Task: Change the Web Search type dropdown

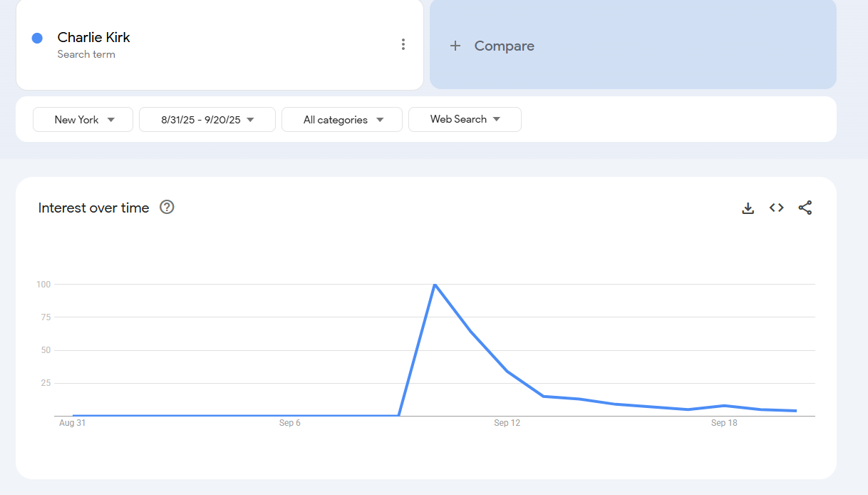Action: tap(465, 119)
